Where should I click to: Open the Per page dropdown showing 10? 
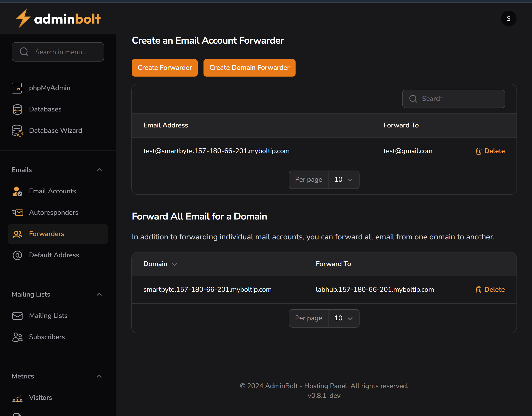click(344, 180)
